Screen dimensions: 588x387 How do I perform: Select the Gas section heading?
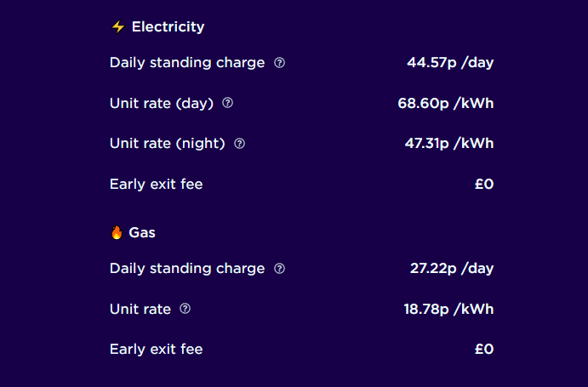(x=142, y=232)
